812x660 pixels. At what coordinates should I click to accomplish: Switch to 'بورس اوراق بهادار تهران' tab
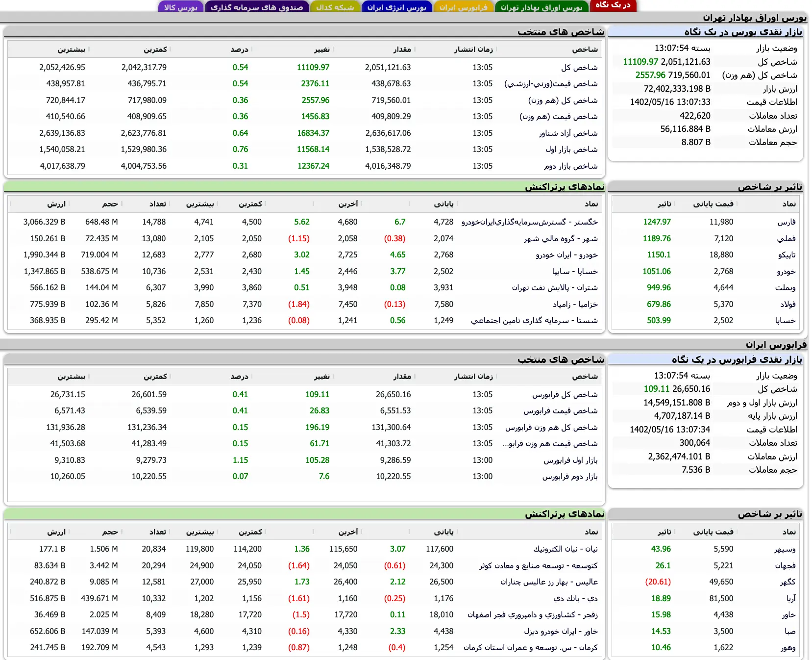tap(541, 7)
